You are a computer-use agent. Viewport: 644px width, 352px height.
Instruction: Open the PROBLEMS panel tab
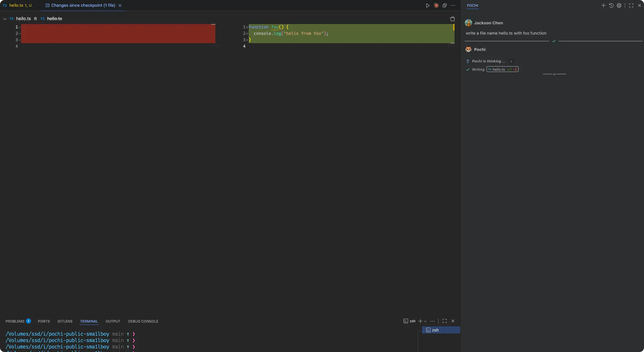tap(15, 321)
